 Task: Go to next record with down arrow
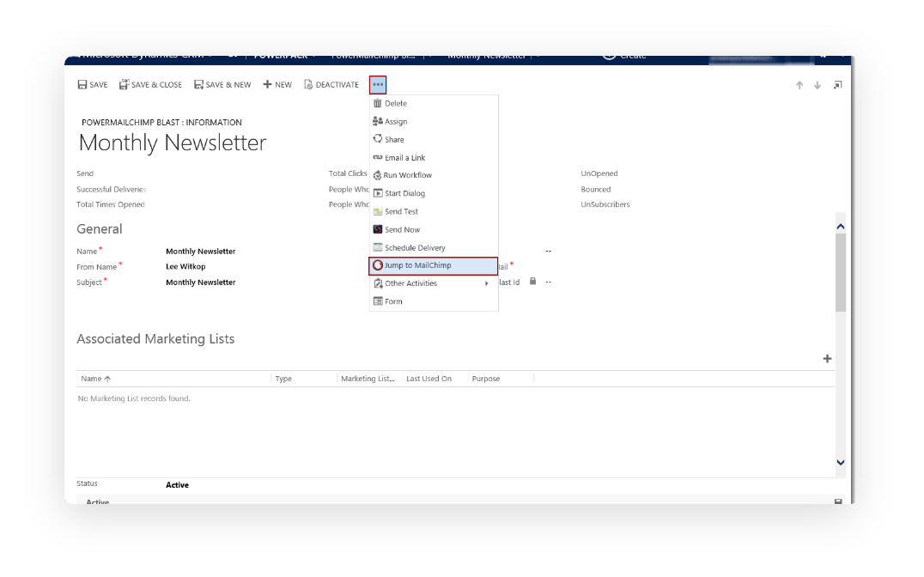(818, 86)
